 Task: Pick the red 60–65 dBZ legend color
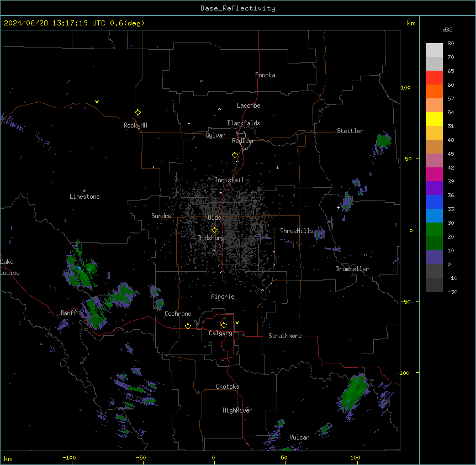pos(434,78)
